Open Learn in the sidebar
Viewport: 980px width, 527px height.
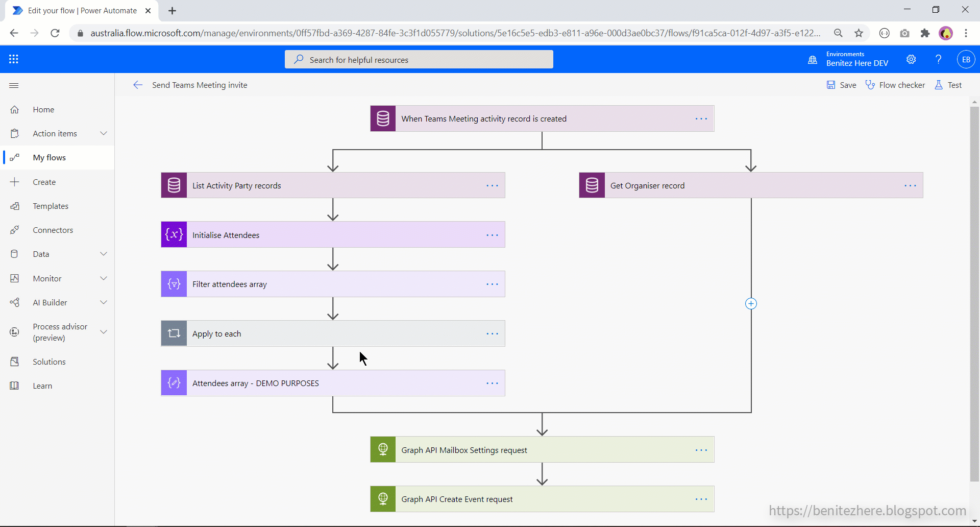[57, 386]
